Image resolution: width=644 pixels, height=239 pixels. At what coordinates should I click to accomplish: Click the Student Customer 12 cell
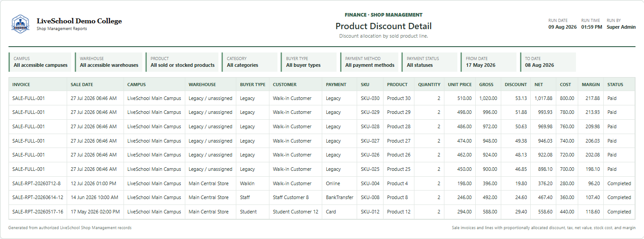click(296, 212)
